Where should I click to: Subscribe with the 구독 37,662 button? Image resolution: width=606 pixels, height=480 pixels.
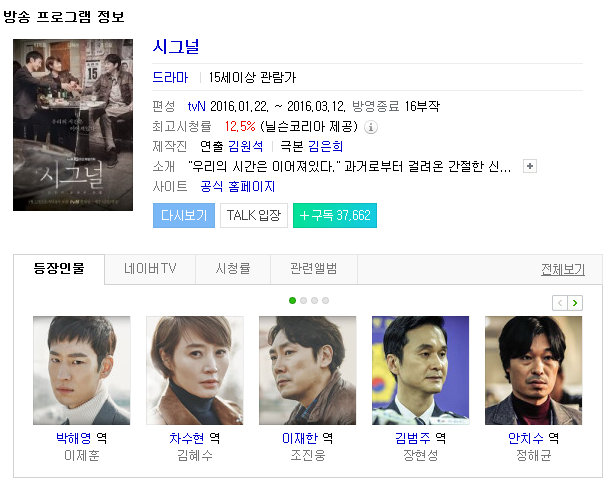click(335, 215)
